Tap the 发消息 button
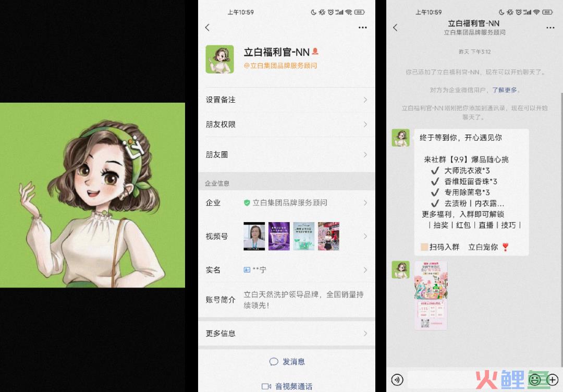563x392 pixels. (x=287, y=361)
